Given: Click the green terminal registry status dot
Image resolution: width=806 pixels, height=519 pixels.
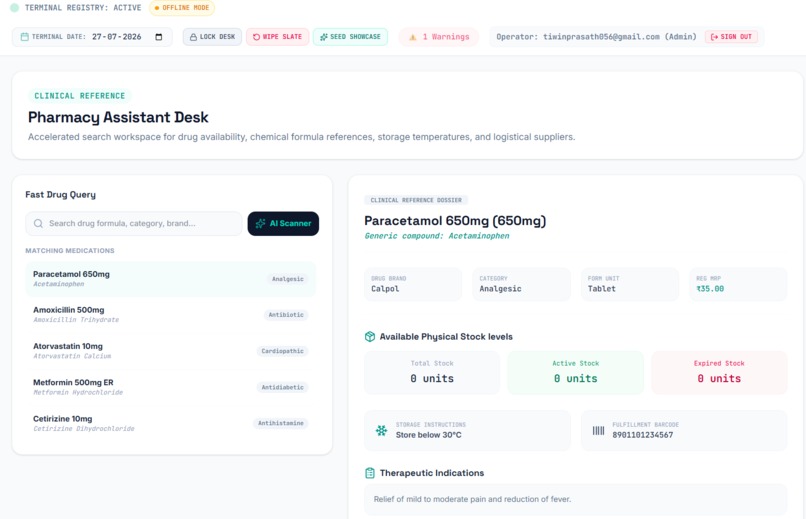Looking at the screenshot, I should click(x=14, y=8).
